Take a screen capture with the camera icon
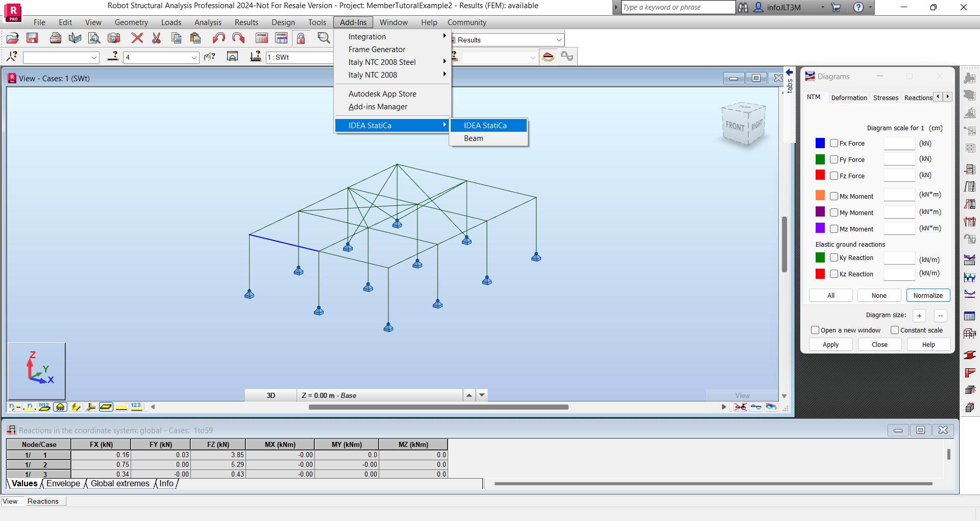 pyautogui.click(x=113, y=37)
